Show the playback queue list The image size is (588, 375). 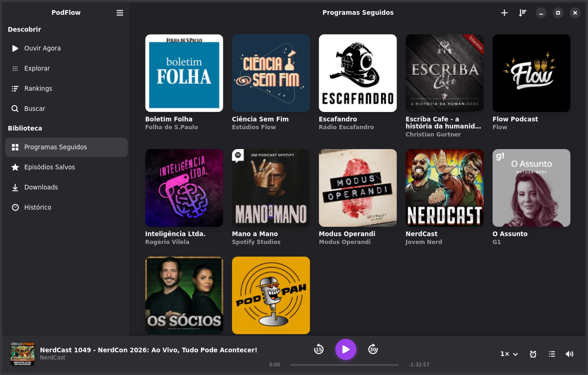[552, 354]
